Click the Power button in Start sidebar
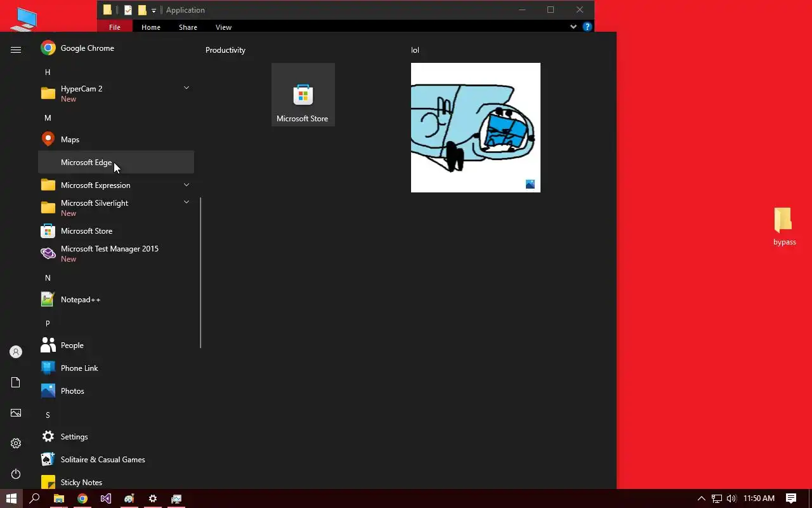This screenshot has height=508, width=812. point(16,474)
